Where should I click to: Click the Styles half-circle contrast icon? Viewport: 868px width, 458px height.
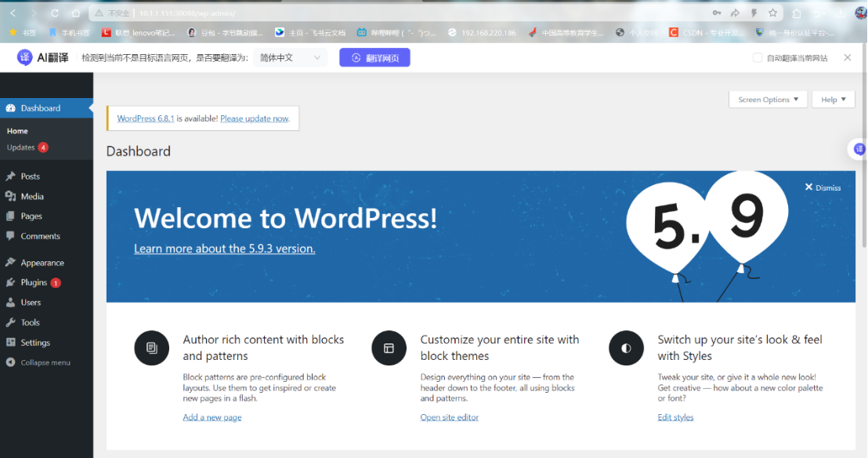(x=626, y=347)
